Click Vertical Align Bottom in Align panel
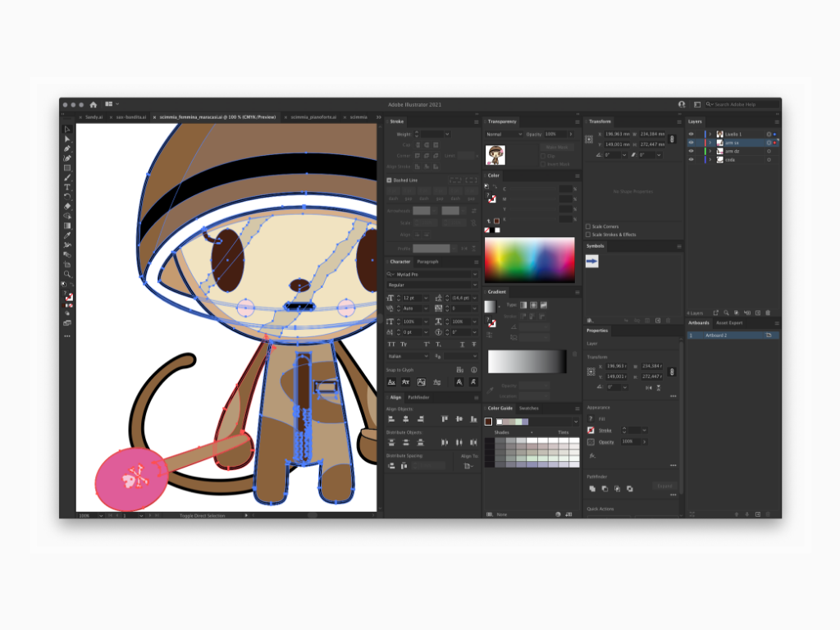This screenshot has width=840, height=630. (x=473, y=419)
